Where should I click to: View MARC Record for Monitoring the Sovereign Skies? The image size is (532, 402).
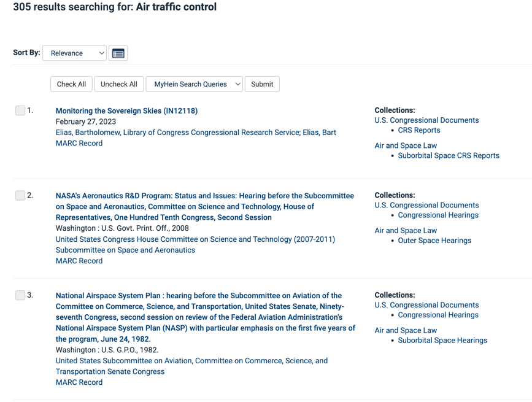pyautogui.click(x=79, y=143)
